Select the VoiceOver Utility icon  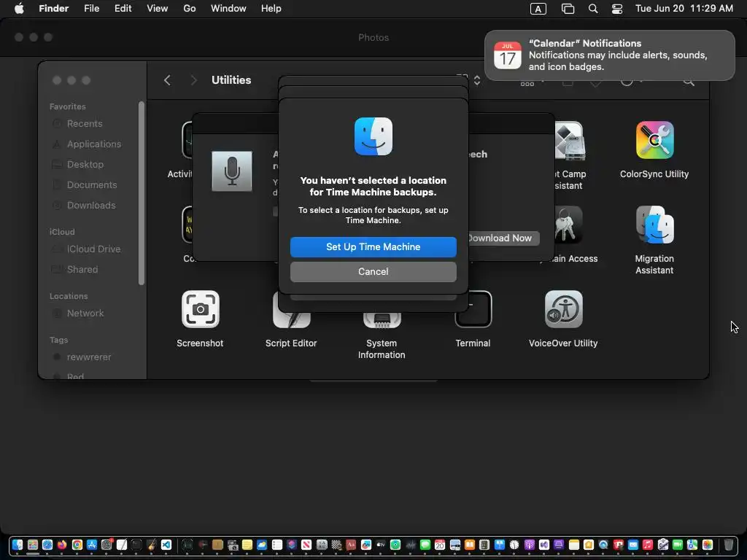coord(563,309)
